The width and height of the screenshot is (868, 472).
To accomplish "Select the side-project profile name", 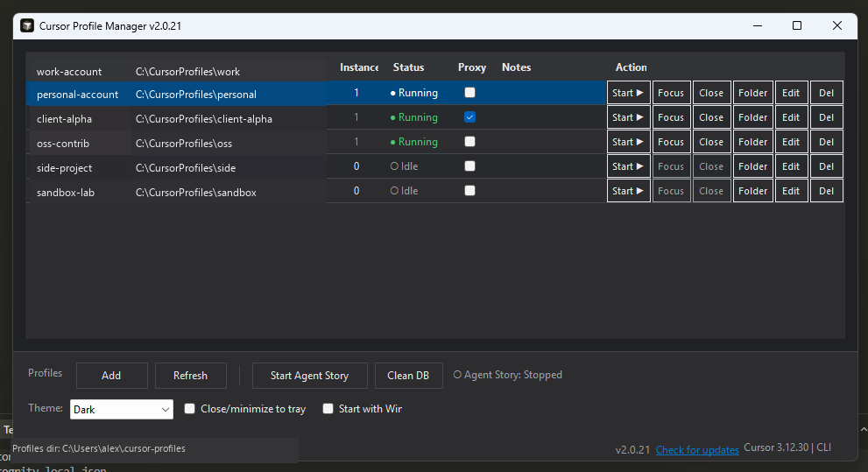I will pos(64,167).
